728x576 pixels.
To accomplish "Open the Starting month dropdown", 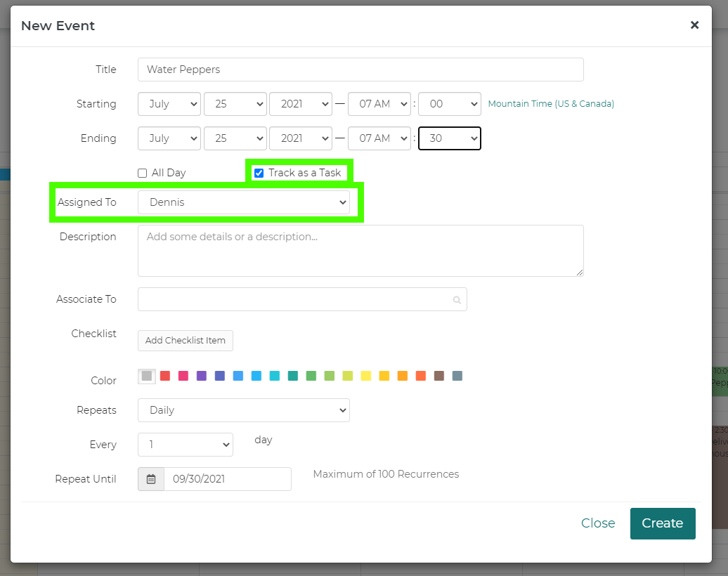I will pyautogui.click(x=169, y=104).
